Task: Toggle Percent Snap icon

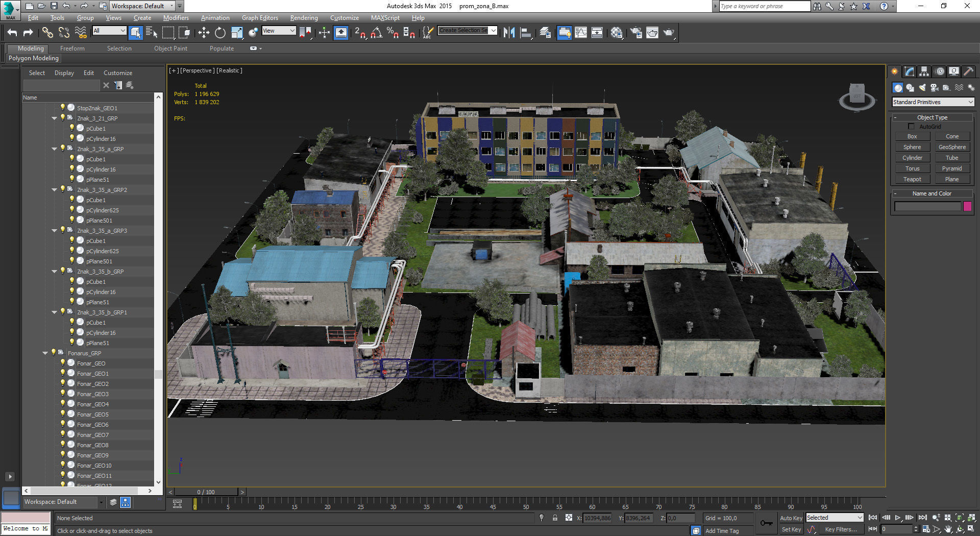Action: 393,33
